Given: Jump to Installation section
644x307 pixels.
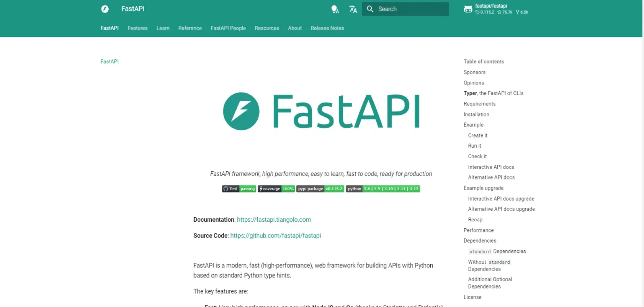Looking at the screenshot, I should pyautogui.click(x=477, y=115).
